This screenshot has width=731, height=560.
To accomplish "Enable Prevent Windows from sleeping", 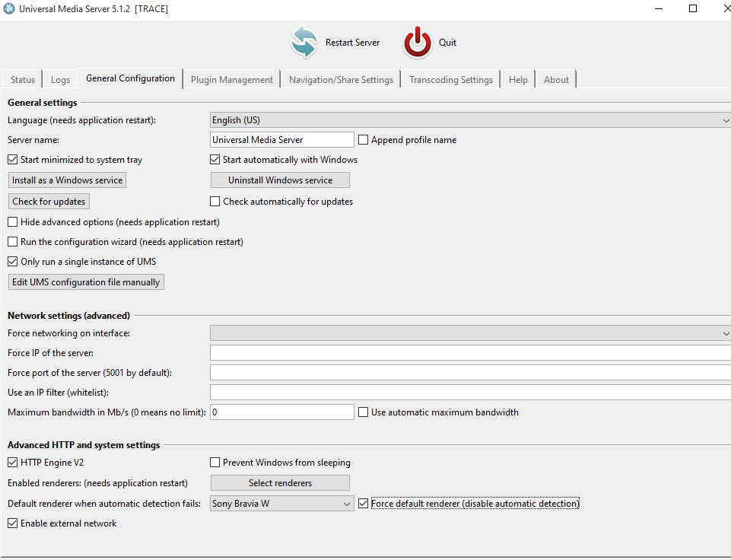I will pyautogui.click(x=215, y=463).
